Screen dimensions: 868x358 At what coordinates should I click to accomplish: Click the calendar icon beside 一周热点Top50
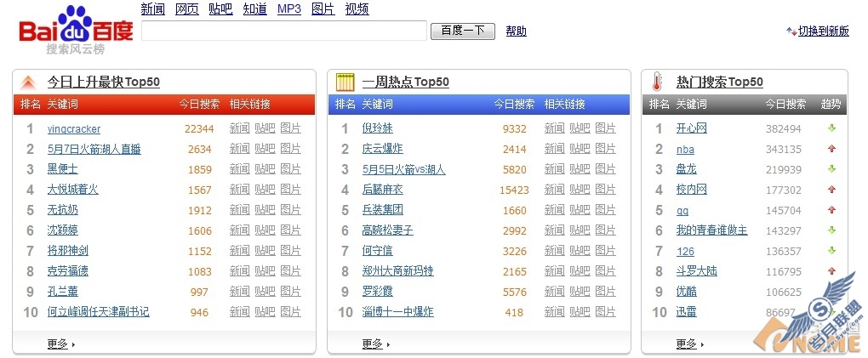pyautogui.click(x=345, y=82)
